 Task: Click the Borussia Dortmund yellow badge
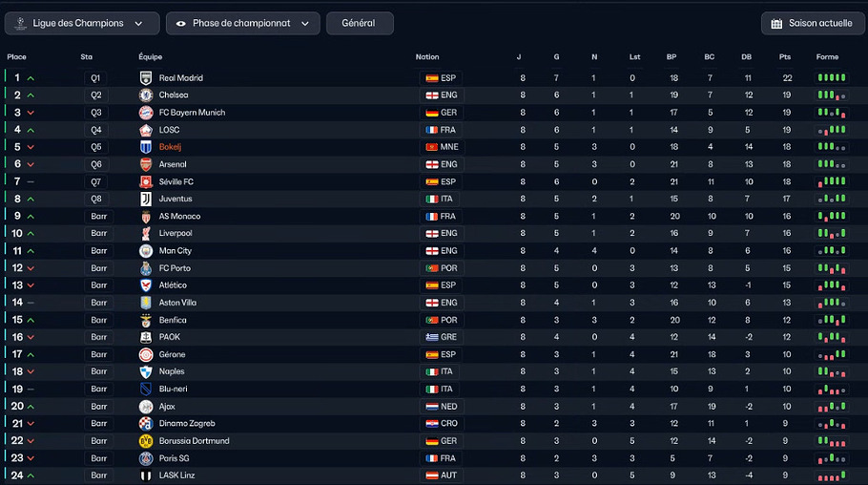146,441
